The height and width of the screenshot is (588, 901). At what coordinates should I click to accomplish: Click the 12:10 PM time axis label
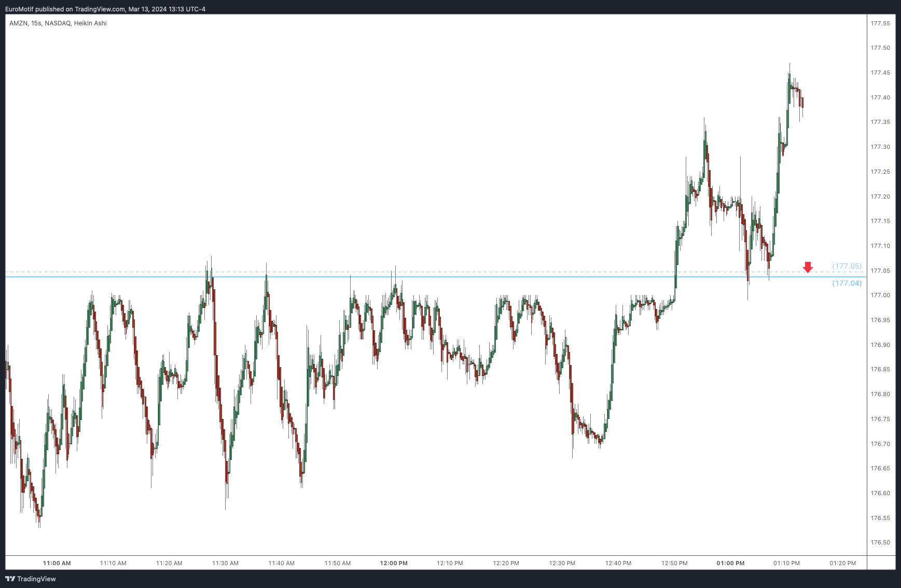450,563
